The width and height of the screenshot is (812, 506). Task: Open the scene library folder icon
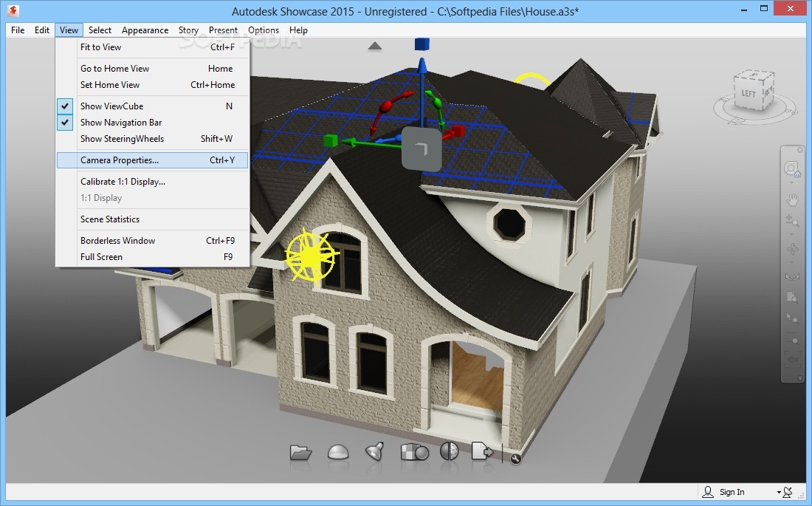[300, 452]
